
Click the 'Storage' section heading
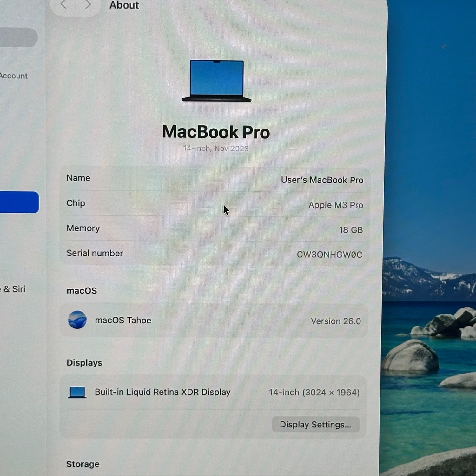pos(83,464)
